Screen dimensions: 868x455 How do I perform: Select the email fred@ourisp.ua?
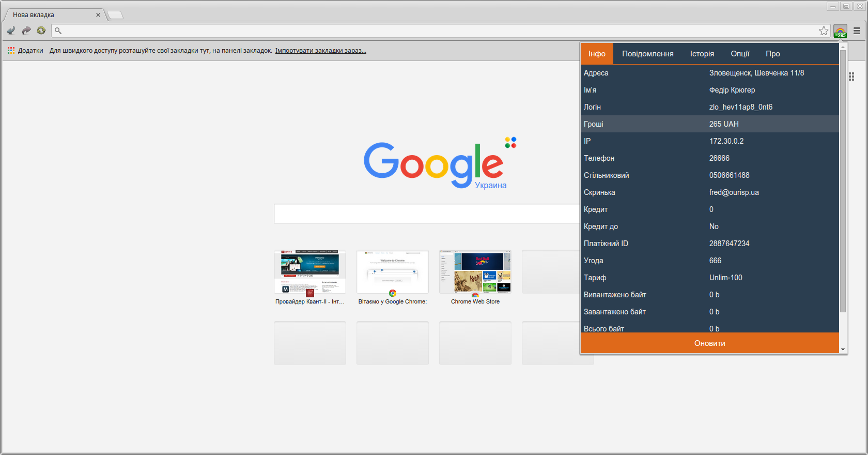point(734,192)
